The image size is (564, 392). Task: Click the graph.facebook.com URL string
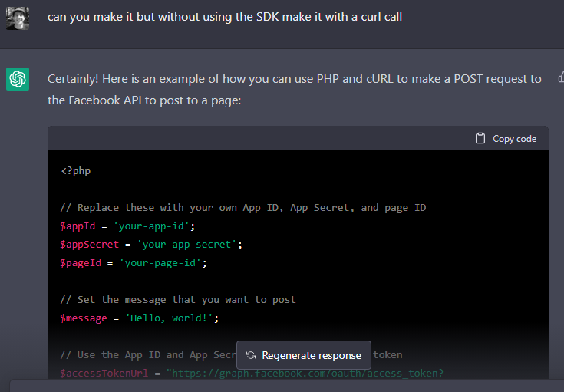coord(305,374)
